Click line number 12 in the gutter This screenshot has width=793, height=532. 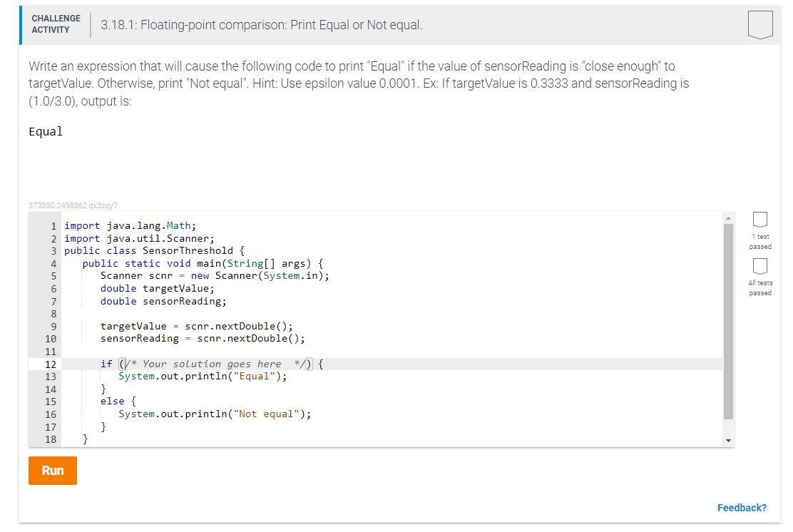coord(51,364)
